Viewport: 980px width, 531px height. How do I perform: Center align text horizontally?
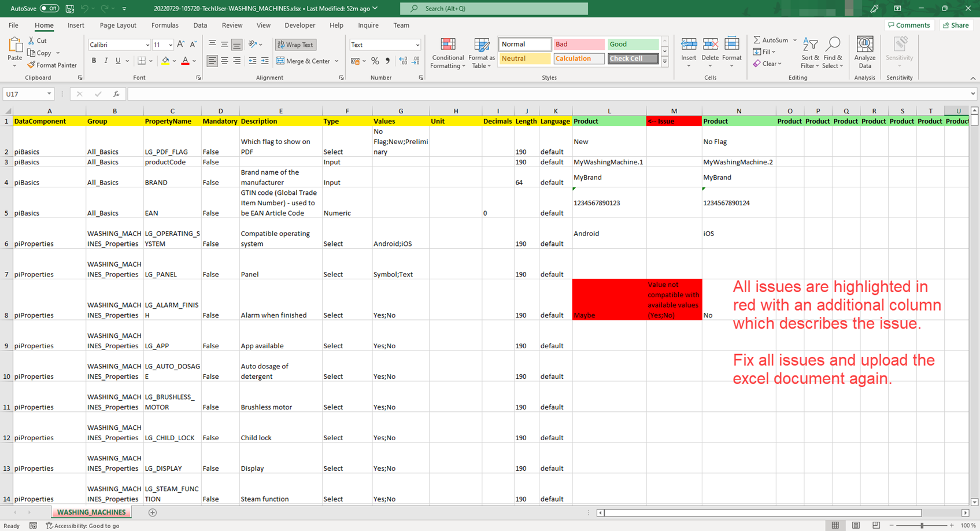(224, 61)
